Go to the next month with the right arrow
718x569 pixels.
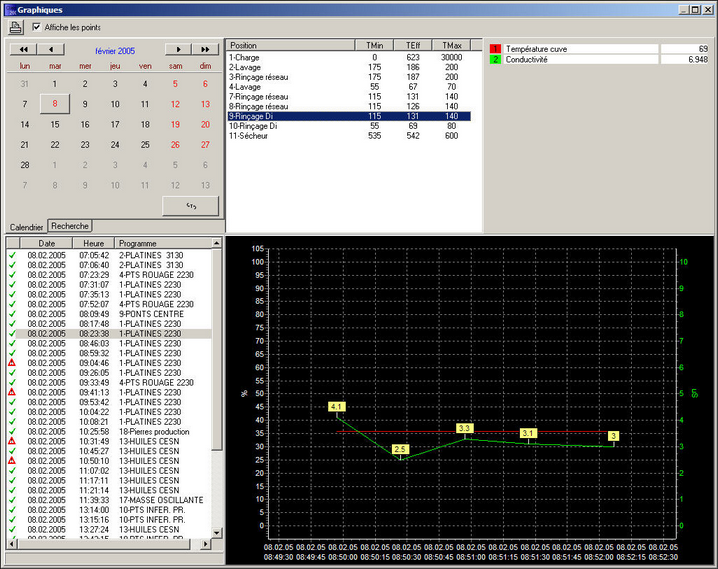pyautogui.click(x=179, y=49)
